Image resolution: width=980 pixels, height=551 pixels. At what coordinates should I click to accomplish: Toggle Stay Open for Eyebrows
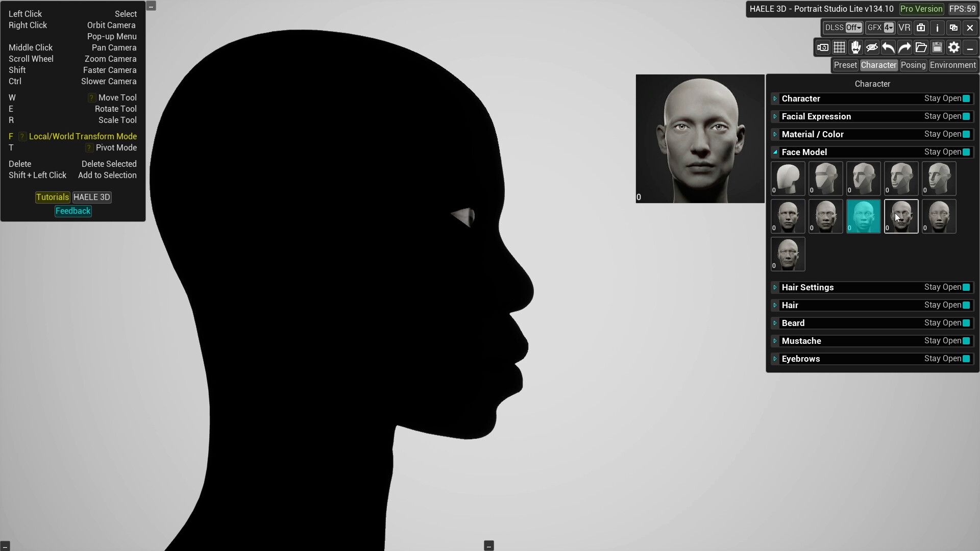click(x=966, y=359)
